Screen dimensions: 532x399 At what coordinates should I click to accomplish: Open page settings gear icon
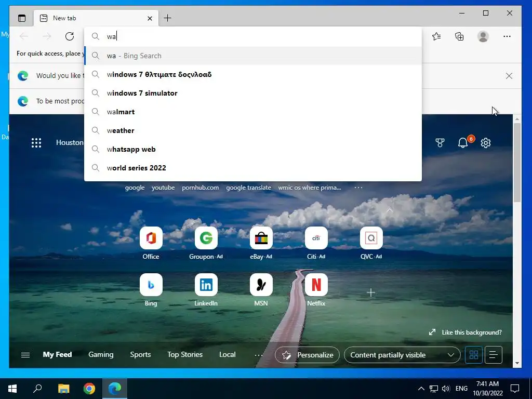[486, 143]
